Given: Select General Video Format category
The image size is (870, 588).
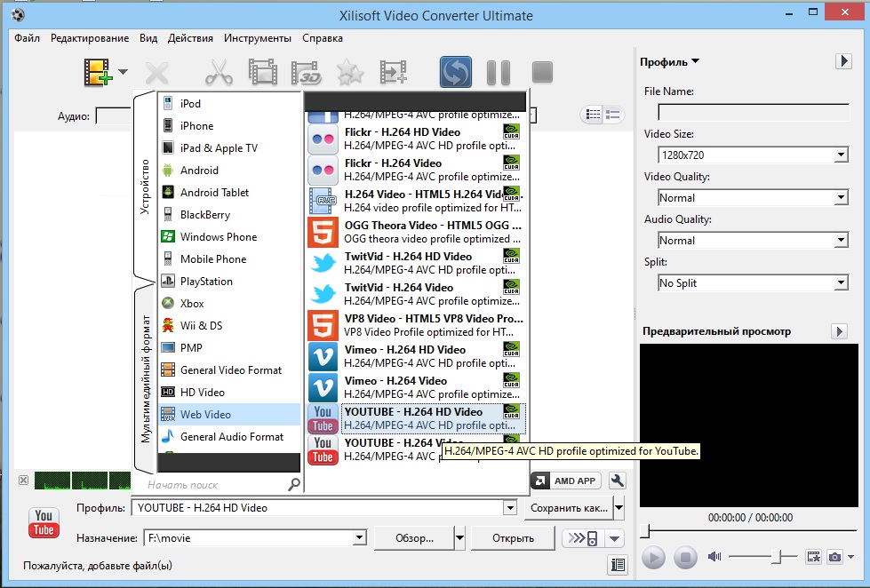Looking at the screenshot, I should coord(229,370).
